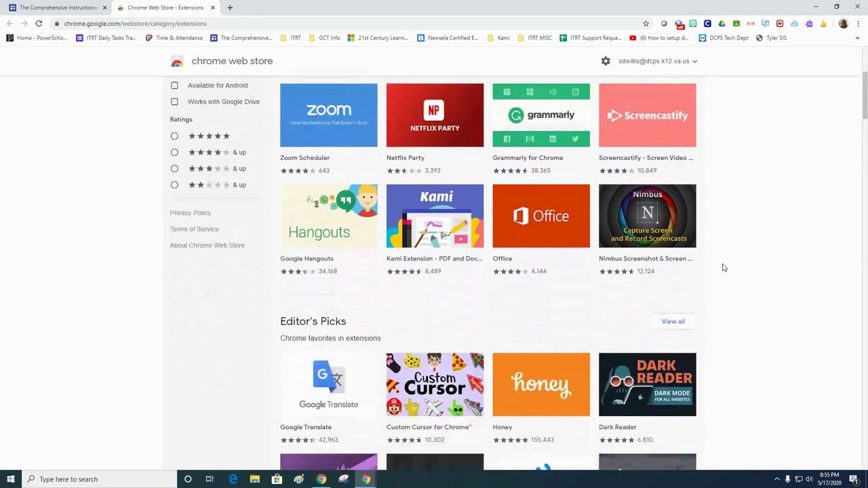Click the thumbs-up extension icon
868x488 pixels.
pyautogui.click(x=823, y=24)
